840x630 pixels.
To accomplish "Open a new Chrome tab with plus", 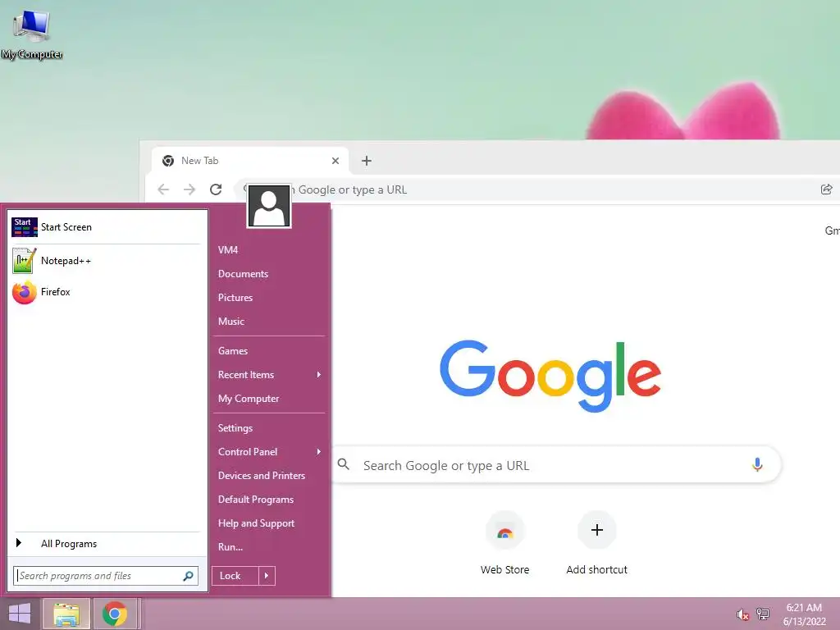I will click(x=367, y=161).
